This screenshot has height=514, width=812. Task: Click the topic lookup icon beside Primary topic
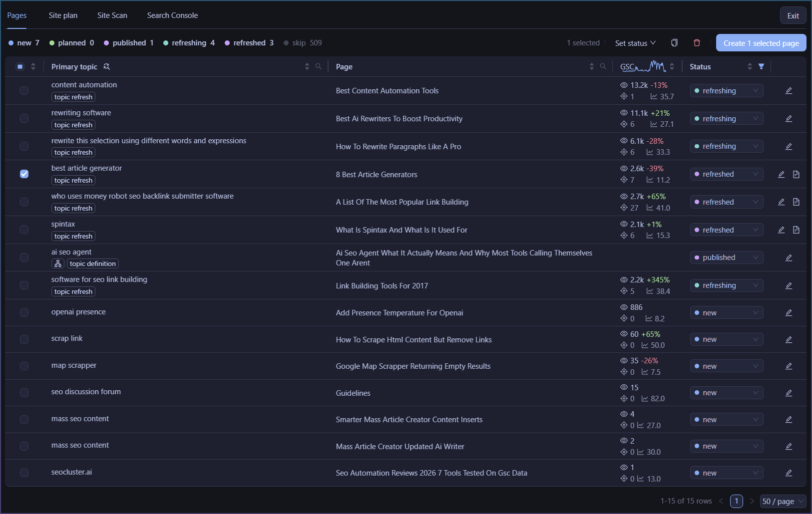click(x=106, y=66)
